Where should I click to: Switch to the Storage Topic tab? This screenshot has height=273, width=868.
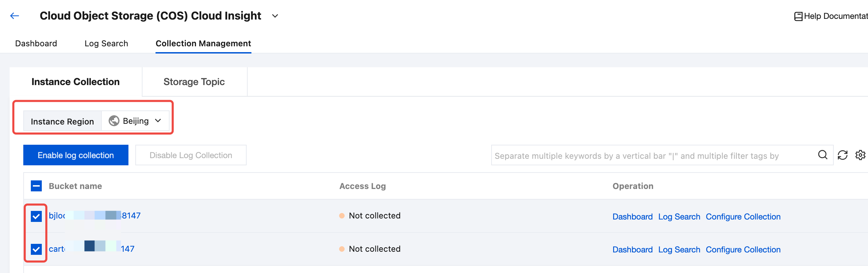[194, 82]
